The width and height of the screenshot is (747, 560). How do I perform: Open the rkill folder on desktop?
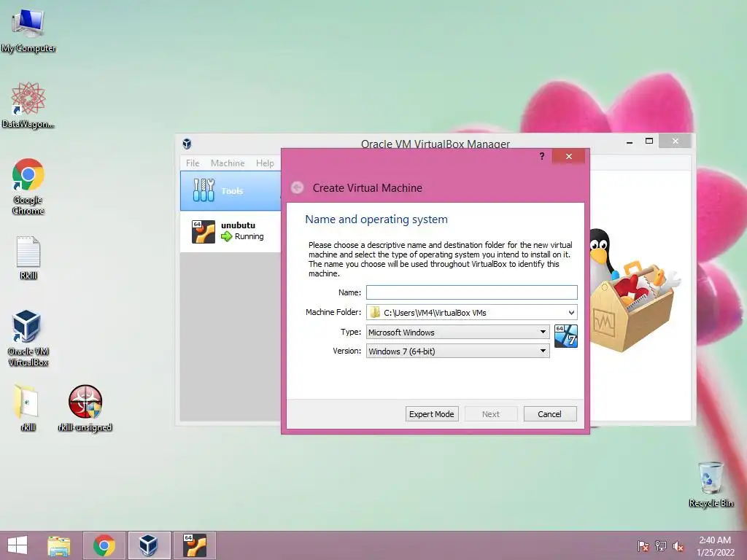28,407
